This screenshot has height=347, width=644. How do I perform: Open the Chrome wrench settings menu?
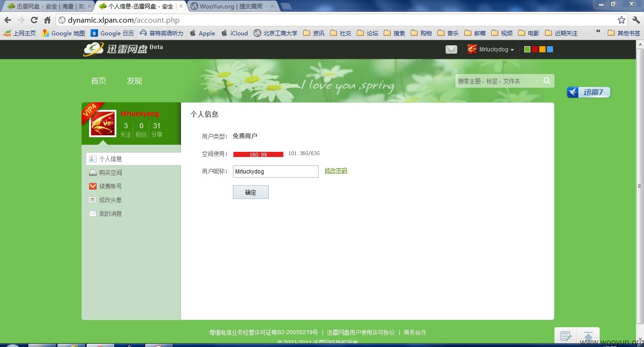(636, 20)
